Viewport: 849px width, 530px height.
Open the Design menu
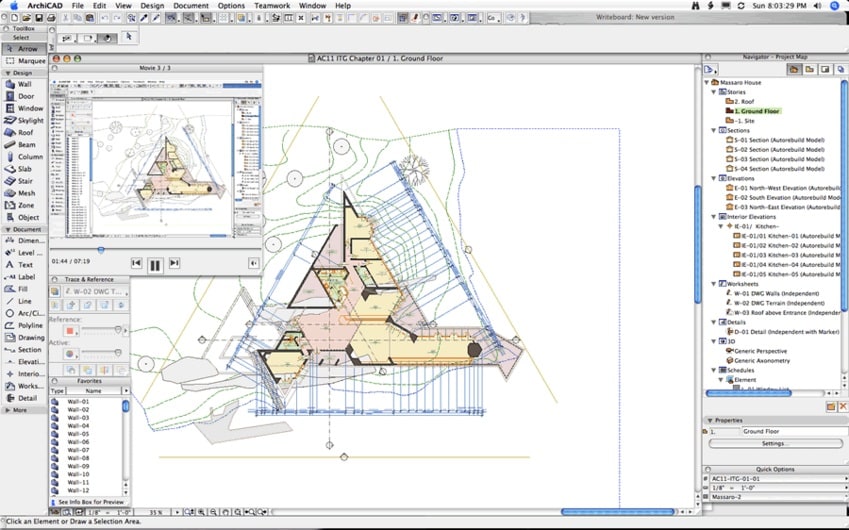pyautogui.click(x=152, y=5)
